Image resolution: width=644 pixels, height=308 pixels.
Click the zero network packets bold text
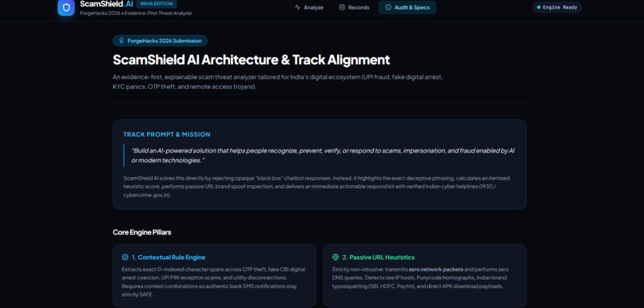[435, 270]
